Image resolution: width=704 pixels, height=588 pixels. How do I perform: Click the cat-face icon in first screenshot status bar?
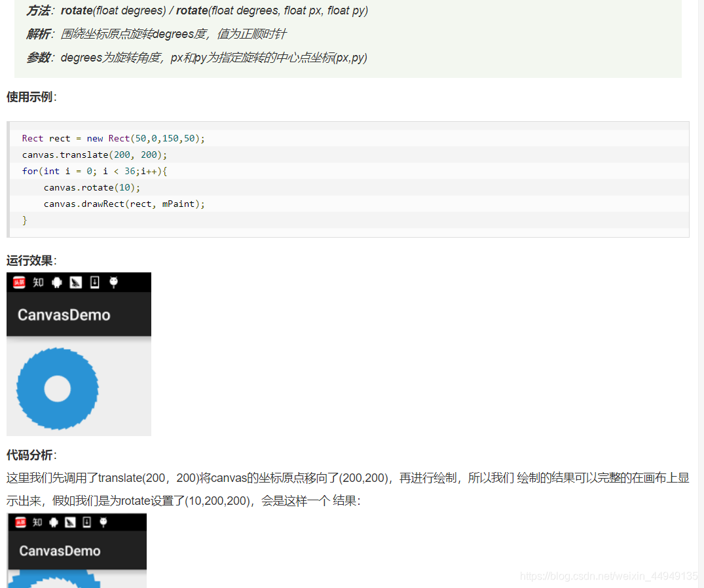pyautogui.click(x=113, y=282)
